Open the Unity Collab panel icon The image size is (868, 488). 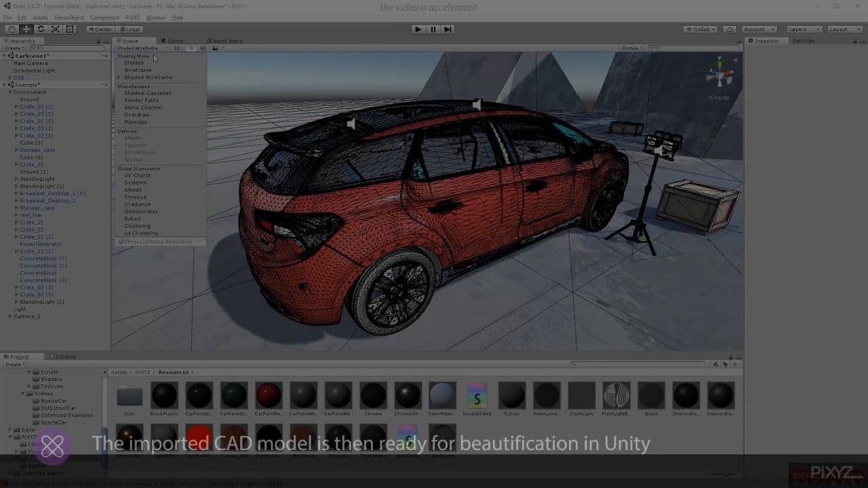coord(699,29)
